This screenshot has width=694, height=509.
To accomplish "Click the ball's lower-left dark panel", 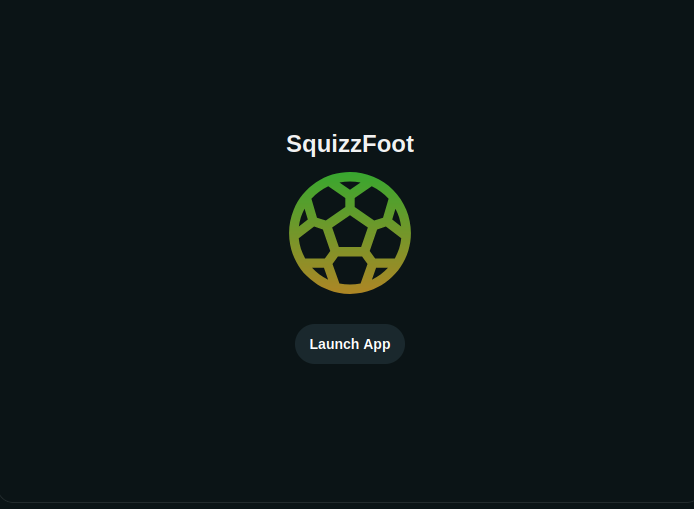I will (314, 243).
